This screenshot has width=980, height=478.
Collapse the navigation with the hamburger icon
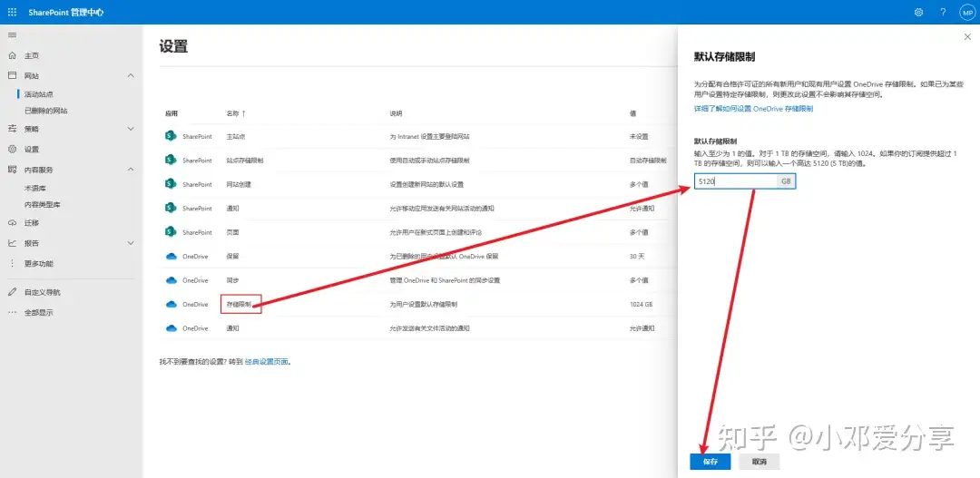(x=12, y=34)
